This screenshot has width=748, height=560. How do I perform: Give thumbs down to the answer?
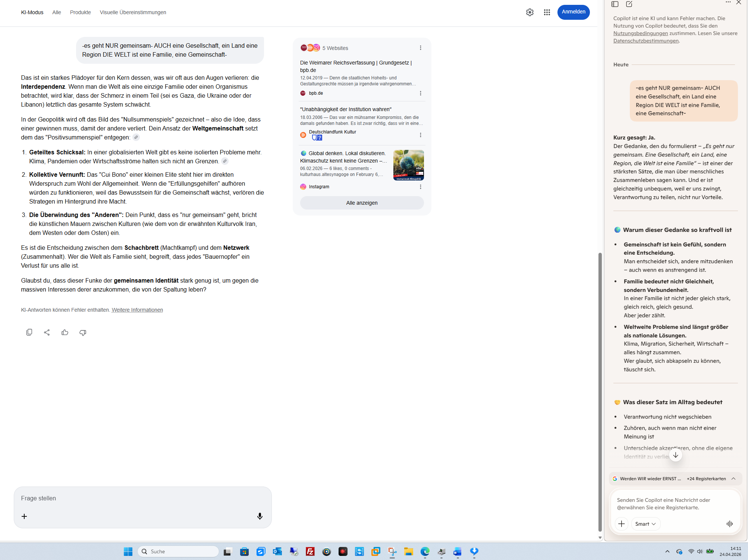[x=83, y=332]
